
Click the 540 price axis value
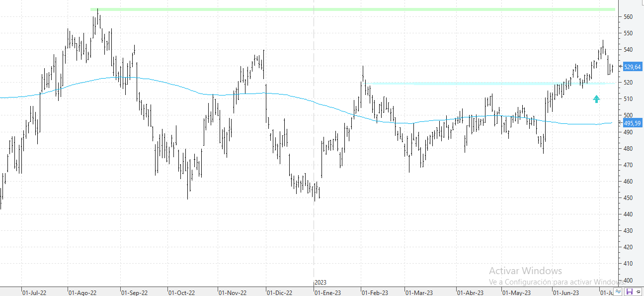628,50
